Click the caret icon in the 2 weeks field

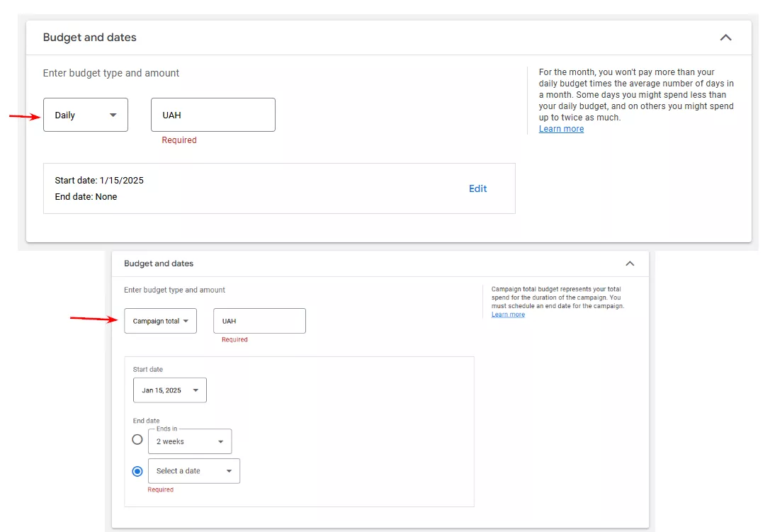[220, 441]
